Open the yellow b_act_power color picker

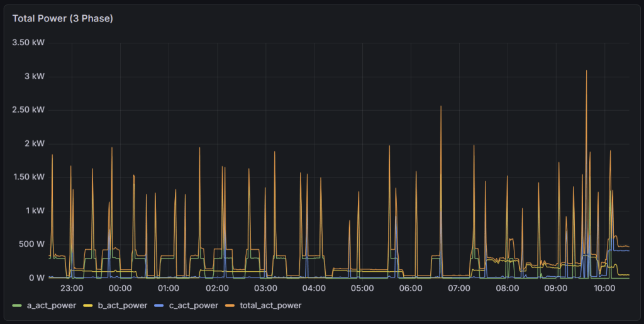tap(89, 306)
